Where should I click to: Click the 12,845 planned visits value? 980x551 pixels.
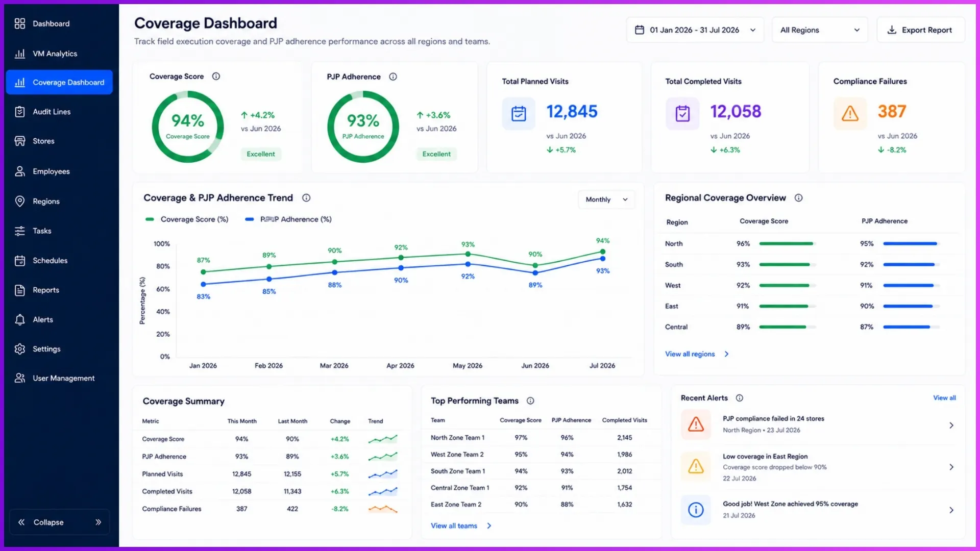572,112
